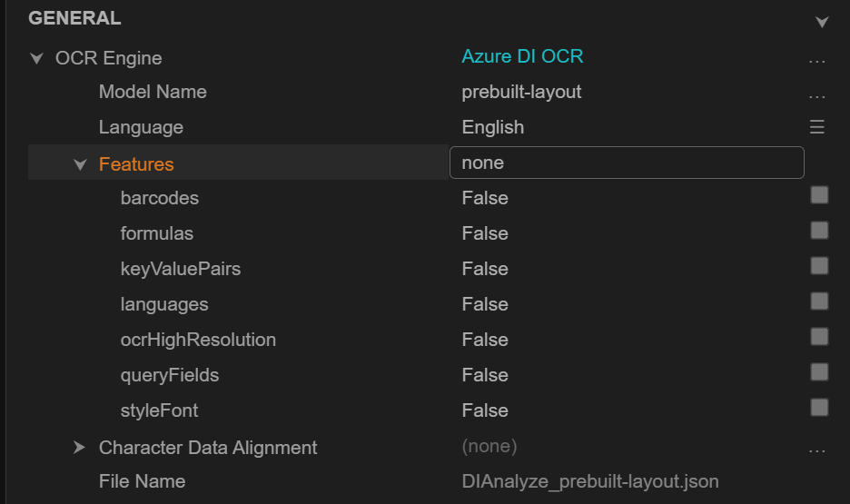Image resolution: width=850 pixels, height=504 pixels.
Task: Open Model Name ellipsis options
Action: pyautogui.click(x=816, y=95)
